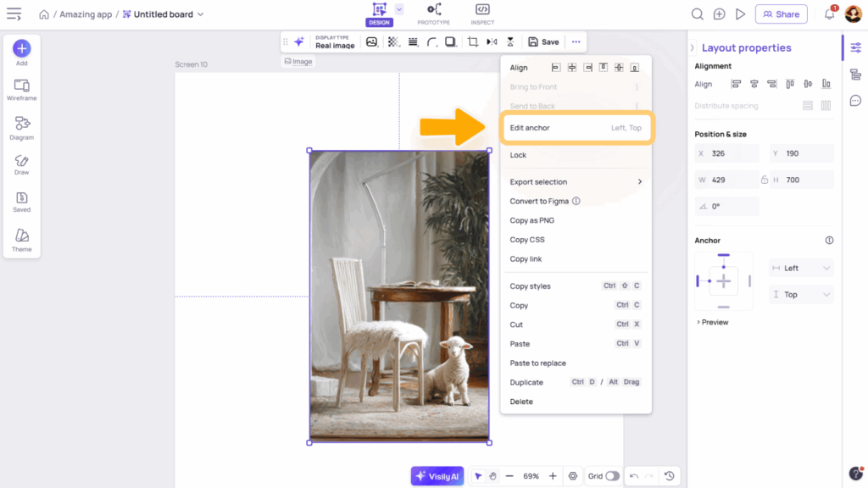Click the play preview icon
Viewport: 868px width, 488px height.
point(741,14)
